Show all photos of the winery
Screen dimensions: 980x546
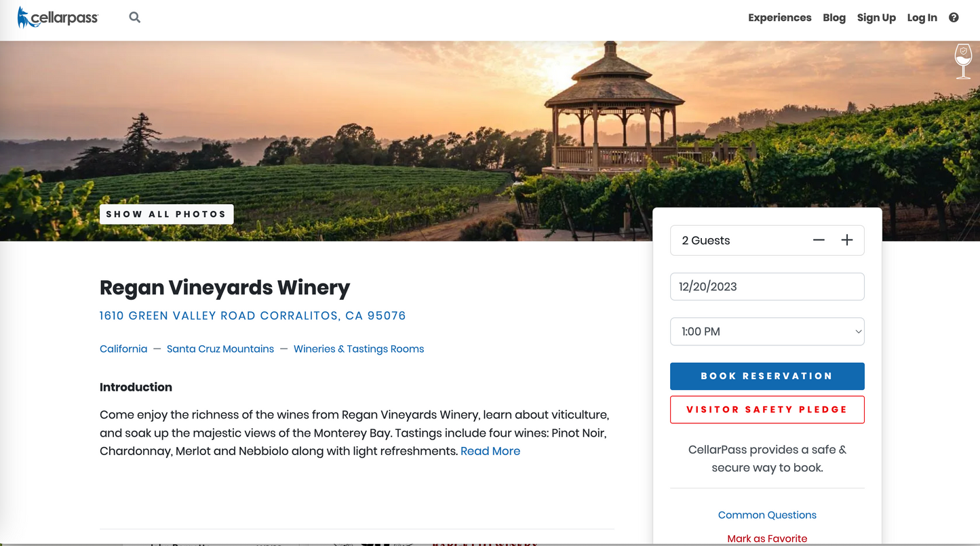(x=166, y=214)
